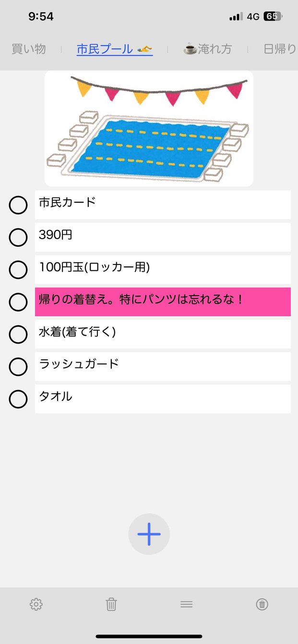The width and height of the screenshot is (298, 644).
Task: Tick the circle for 帰りの着替え reminder
Action: (x=18, y=302)
